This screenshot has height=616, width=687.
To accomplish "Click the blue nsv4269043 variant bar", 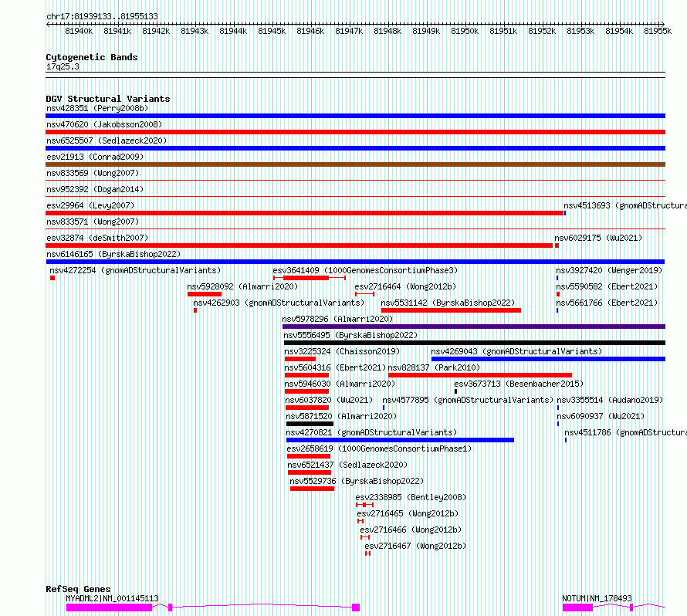I will click(548, 359).
